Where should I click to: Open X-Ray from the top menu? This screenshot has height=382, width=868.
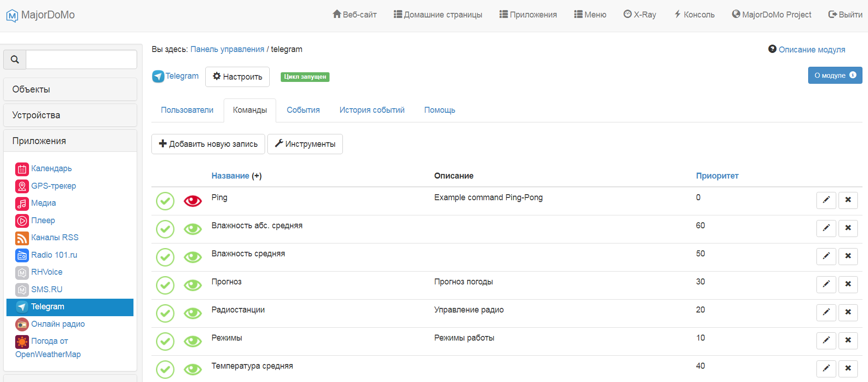coord(640,15)
